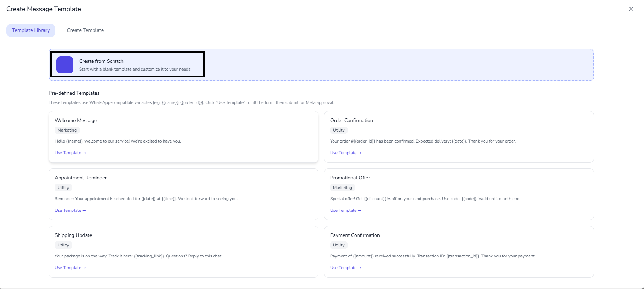Open the Welcome Message card title
The width and height of the screenshot is (644, 289).
(76, 120)
